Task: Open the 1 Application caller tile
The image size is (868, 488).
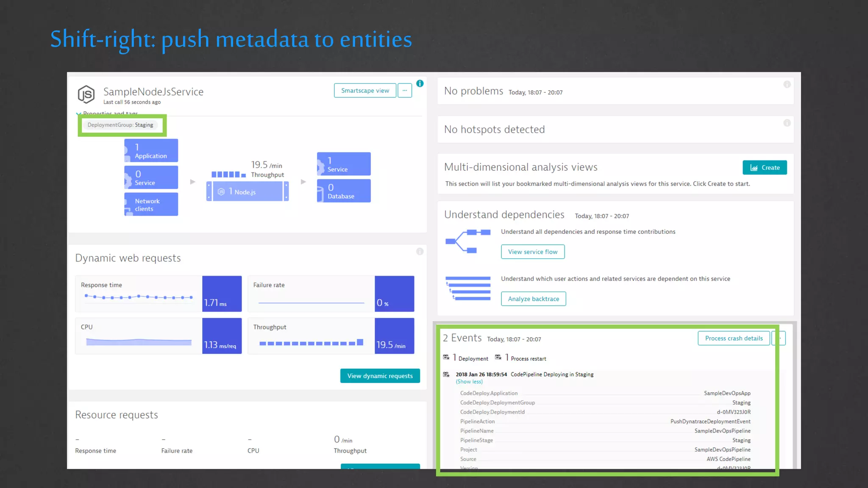Action: [x=151, y=151]
